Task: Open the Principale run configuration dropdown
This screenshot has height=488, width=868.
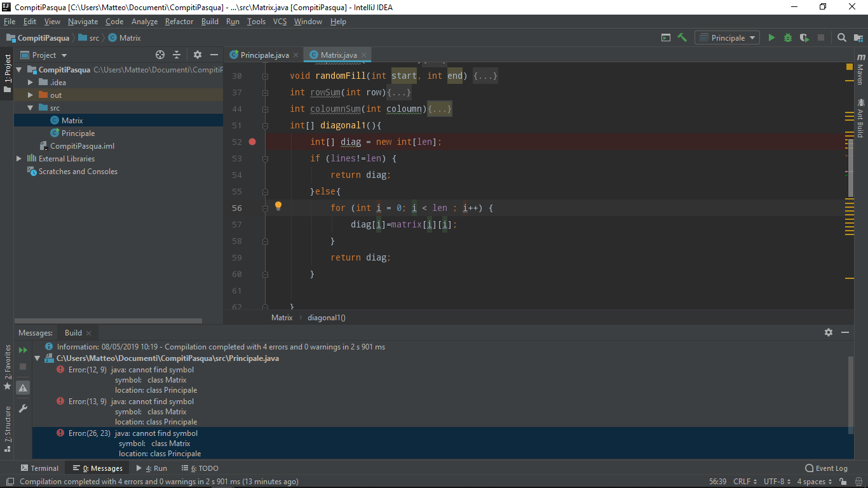Action: tap(727, 38)
